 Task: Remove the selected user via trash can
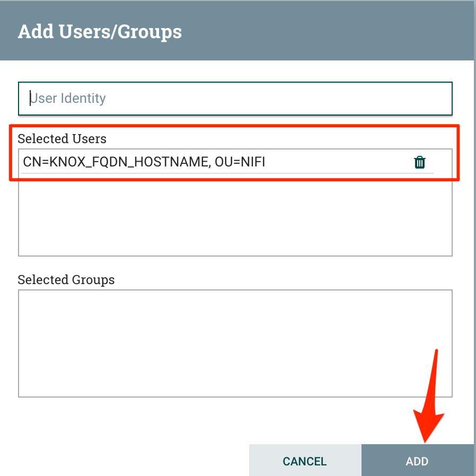[x=419, y=162]
